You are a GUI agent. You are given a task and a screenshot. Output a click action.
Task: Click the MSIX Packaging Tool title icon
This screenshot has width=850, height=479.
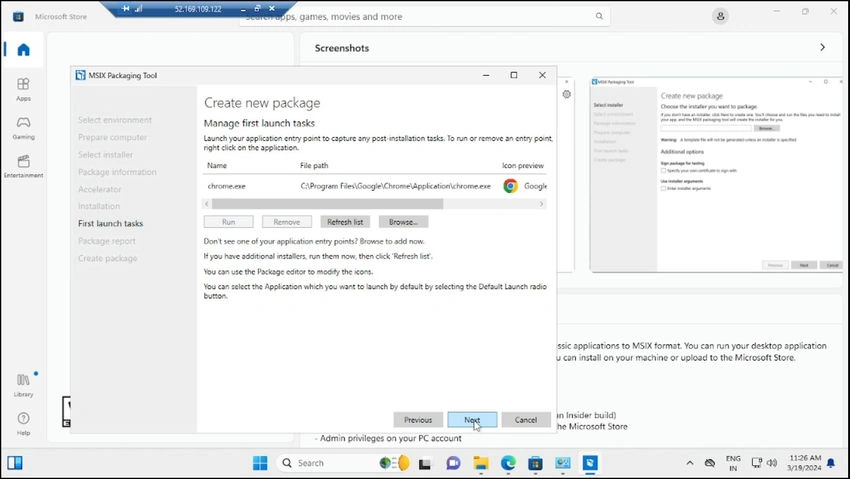click(80, 75)
